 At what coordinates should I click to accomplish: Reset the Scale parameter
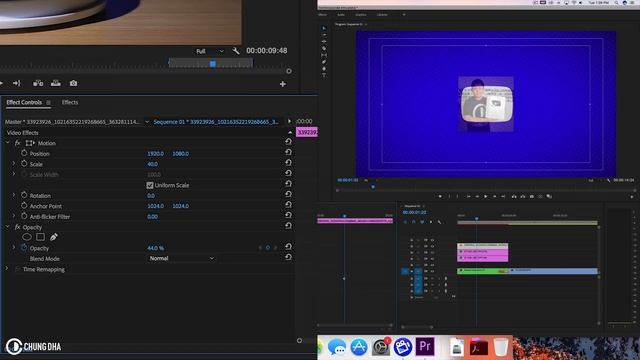[288, 162]
